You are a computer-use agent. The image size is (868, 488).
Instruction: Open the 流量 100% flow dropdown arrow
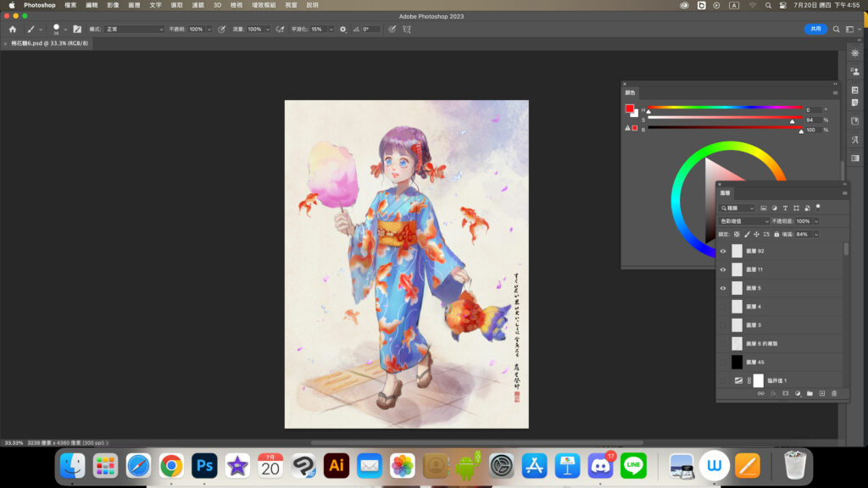click(268, 30)
